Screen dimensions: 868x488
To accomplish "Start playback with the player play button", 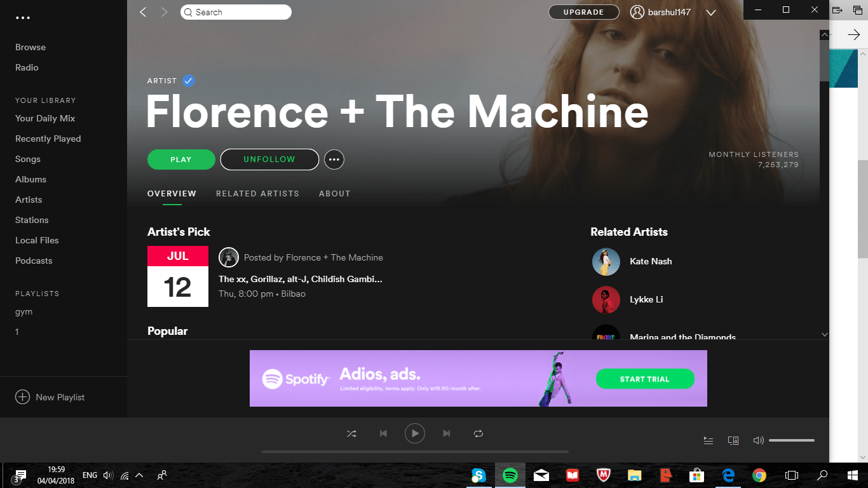I will 415,433.
